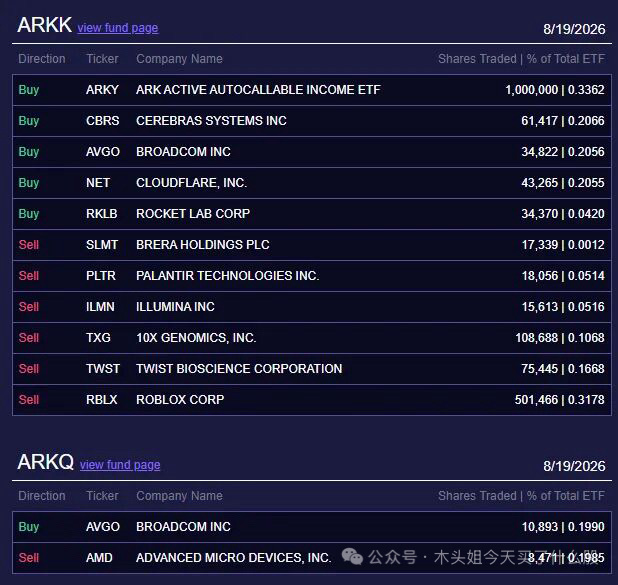
Task: Select the ARKY ticker cell
Action: pos(102,89)
